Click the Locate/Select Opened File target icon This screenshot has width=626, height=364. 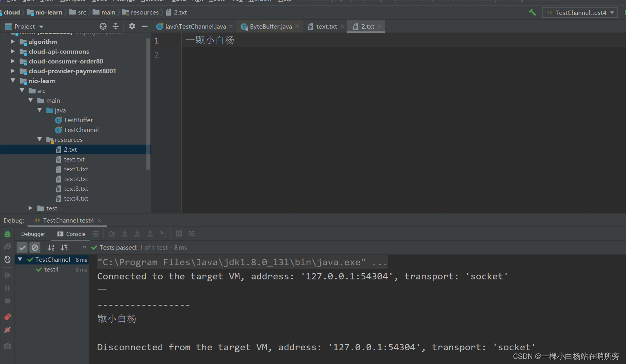pos(103,26)
